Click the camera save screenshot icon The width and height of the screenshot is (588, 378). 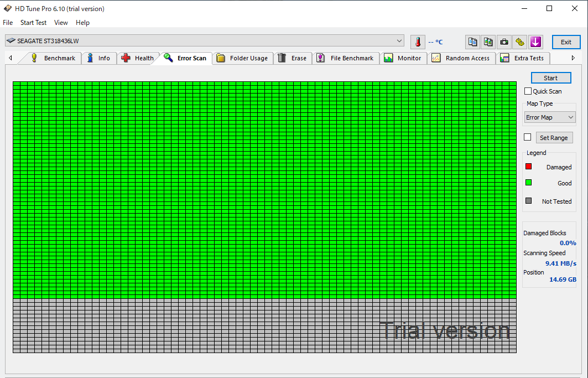point(504,42)
